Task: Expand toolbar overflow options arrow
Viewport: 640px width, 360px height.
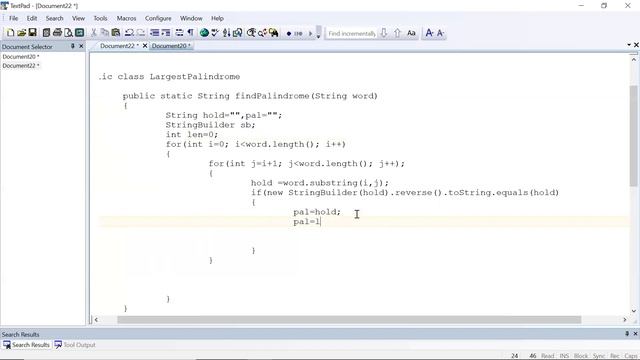Action: 319,33
